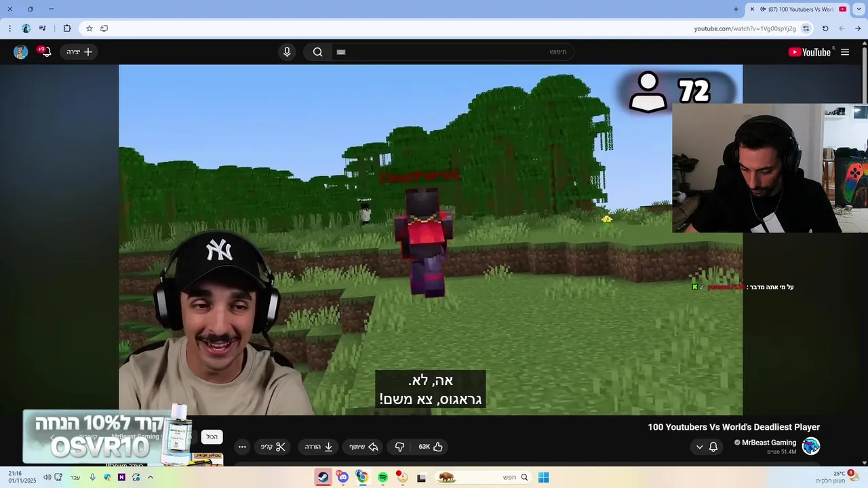Go to the YouTube home logo

coord(810,52)
